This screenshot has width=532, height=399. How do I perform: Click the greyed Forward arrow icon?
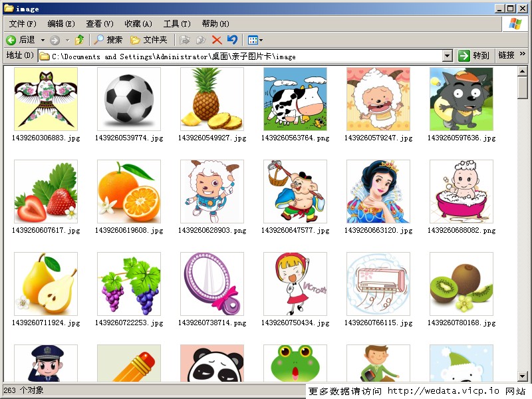click(x=55, y=41)
